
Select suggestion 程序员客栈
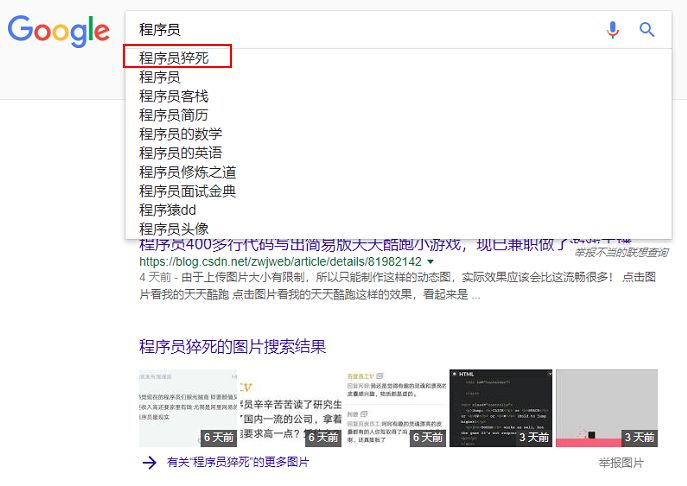pos(174,96)
